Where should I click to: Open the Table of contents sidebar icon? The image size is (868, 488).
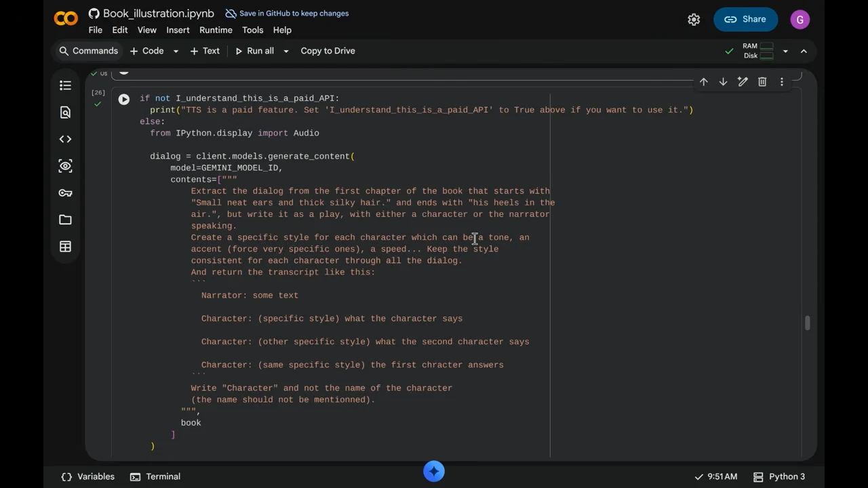65,85
